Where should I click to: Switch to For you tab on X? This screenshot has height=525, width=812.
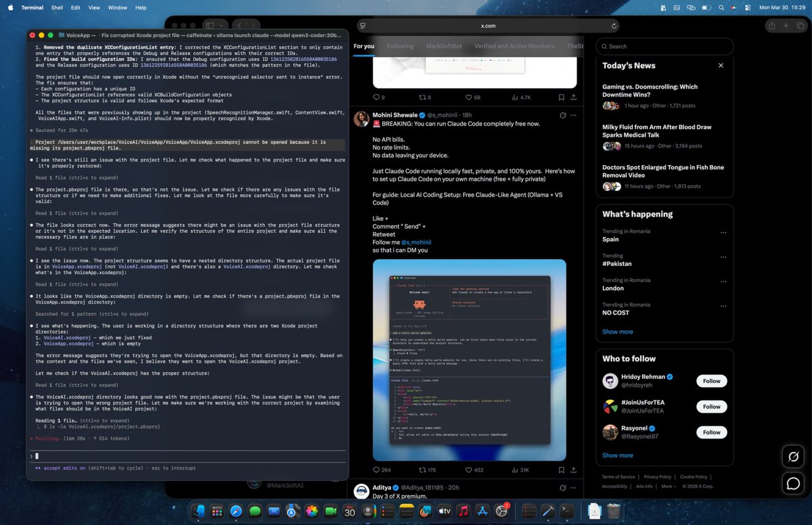[x=363, y=46]
